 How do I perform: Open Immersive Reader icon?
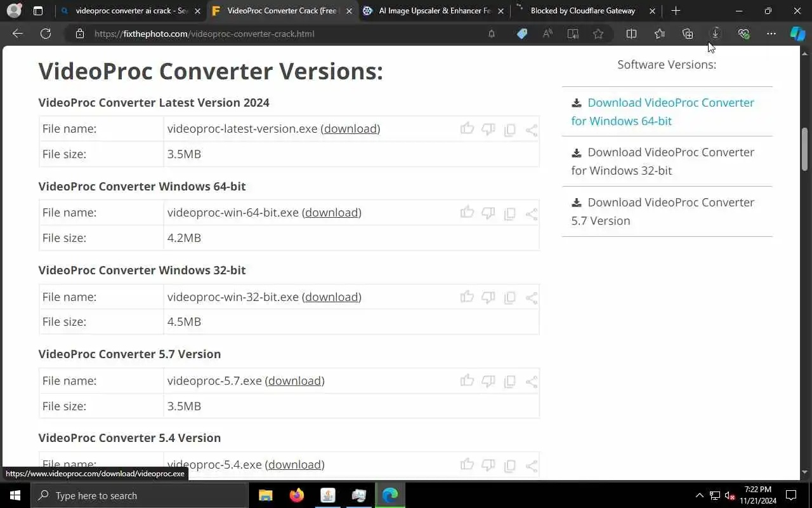[x=573, y=34]
